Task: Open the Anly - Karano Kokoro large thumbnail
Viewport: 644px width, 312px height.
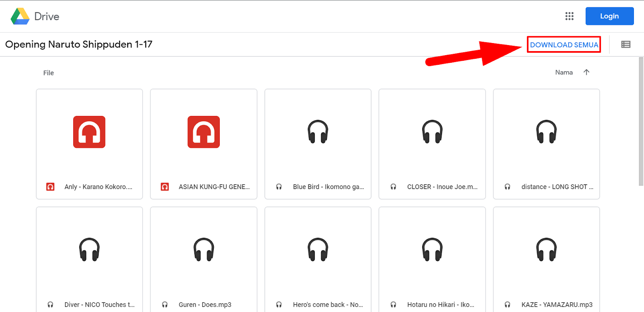Action: [89, 132]
